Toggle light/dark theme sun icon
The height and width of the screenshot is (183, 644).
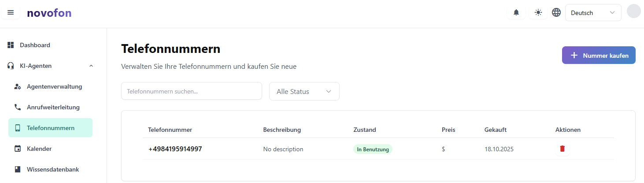(538, 12)
